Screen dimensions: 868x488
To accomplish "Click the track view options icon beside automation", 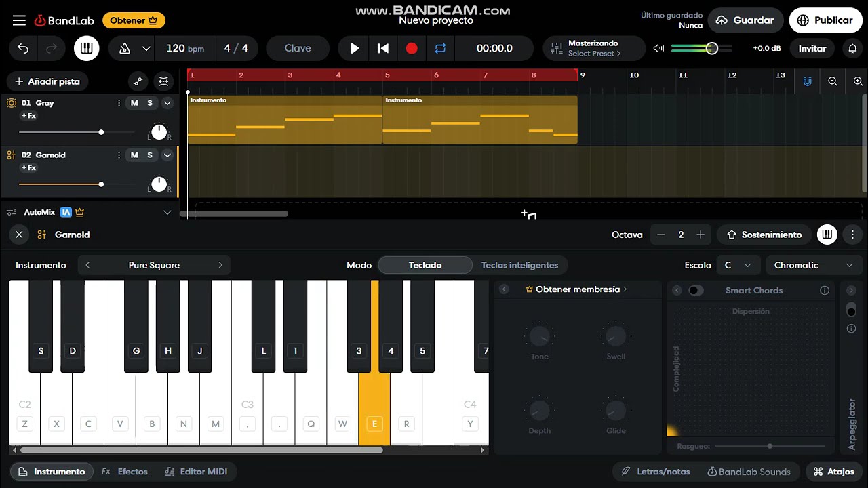I will pyautogui.click(x=163, y=81).
